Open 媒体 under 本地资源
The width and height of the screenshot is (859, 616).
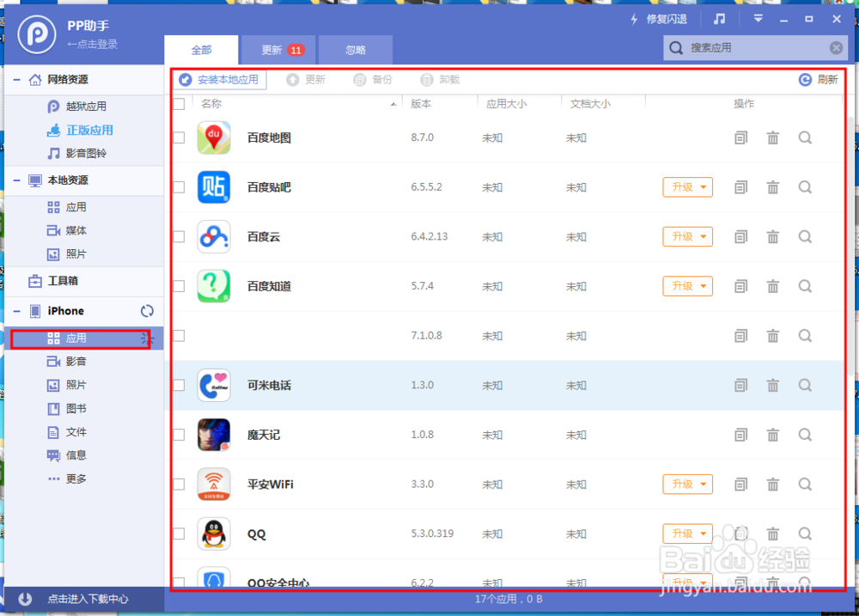click(67, 231)
